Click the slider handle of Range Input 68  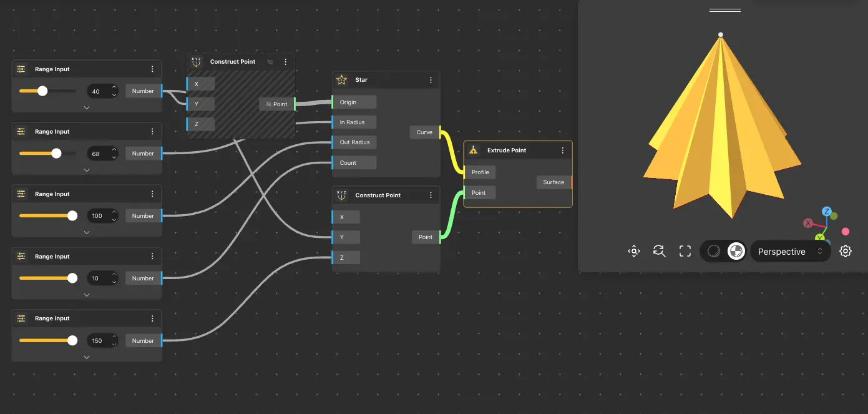pyautogui.click(x=56, y=153)
